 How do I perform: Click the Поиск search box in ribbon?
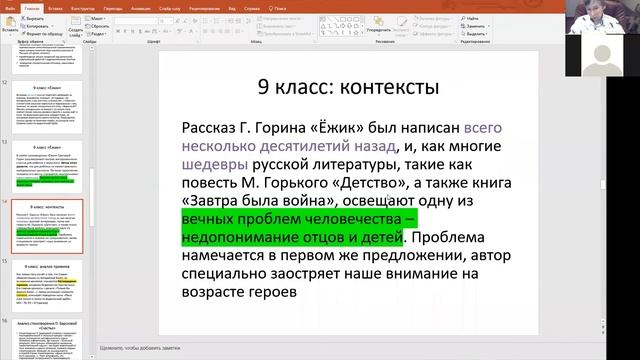coord(278,8)
